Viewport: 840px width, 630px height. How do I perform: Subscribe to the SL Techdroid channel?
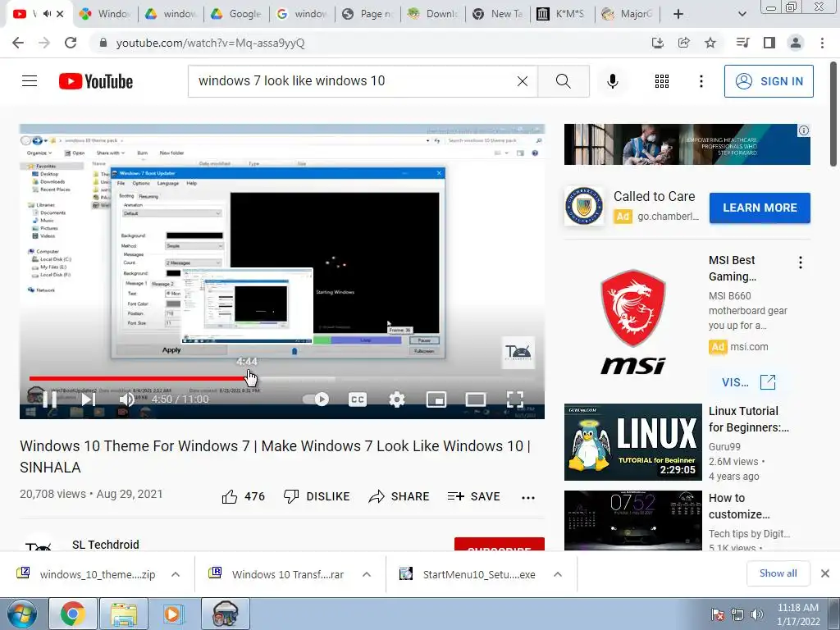pos(500,545)
